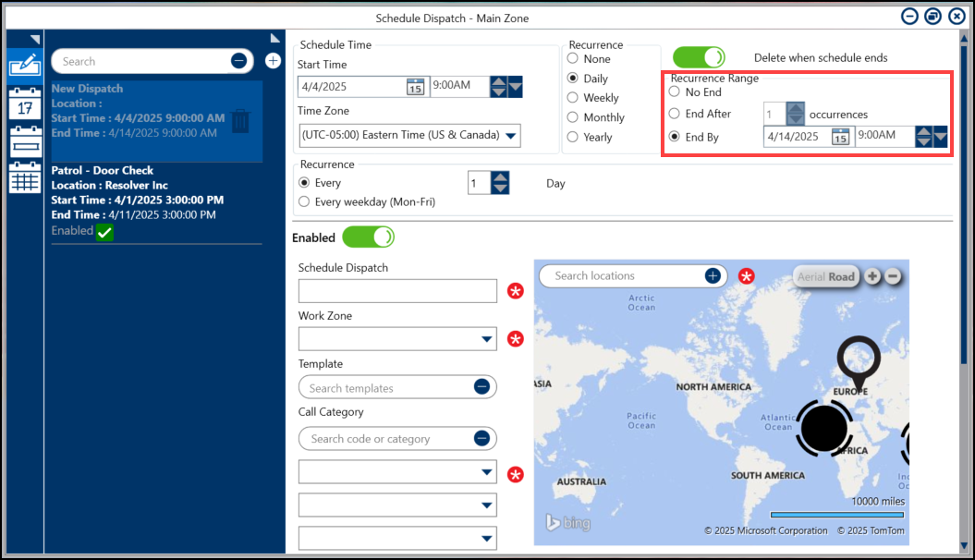Adjust End By time with spinner arrows

(923, 136)
